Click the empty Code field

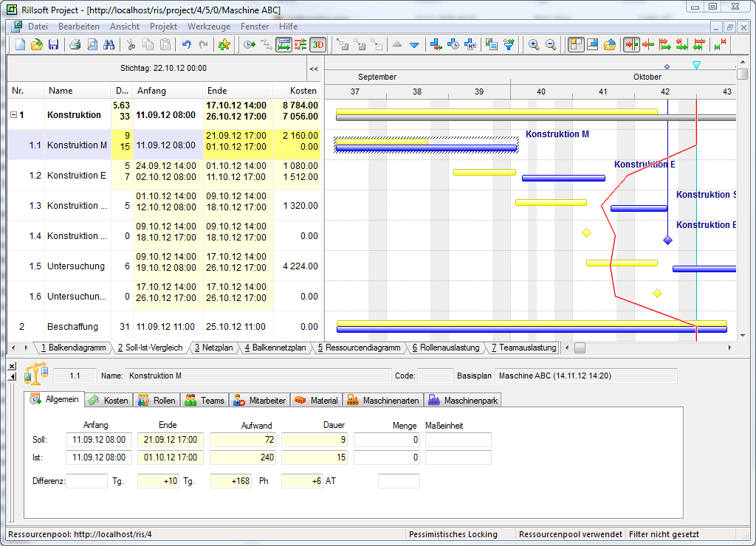pos(436,376)
